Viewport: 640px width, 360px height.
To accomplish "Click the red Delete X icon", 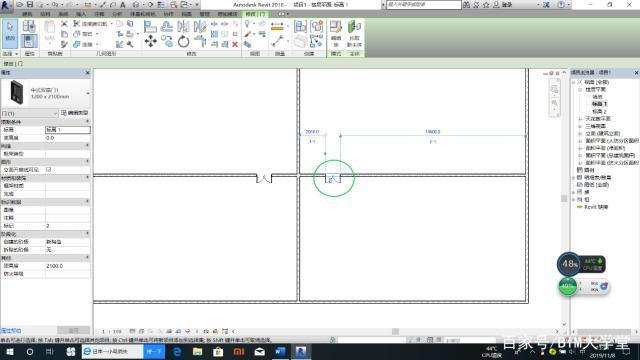I will click(x=235, y=44).
